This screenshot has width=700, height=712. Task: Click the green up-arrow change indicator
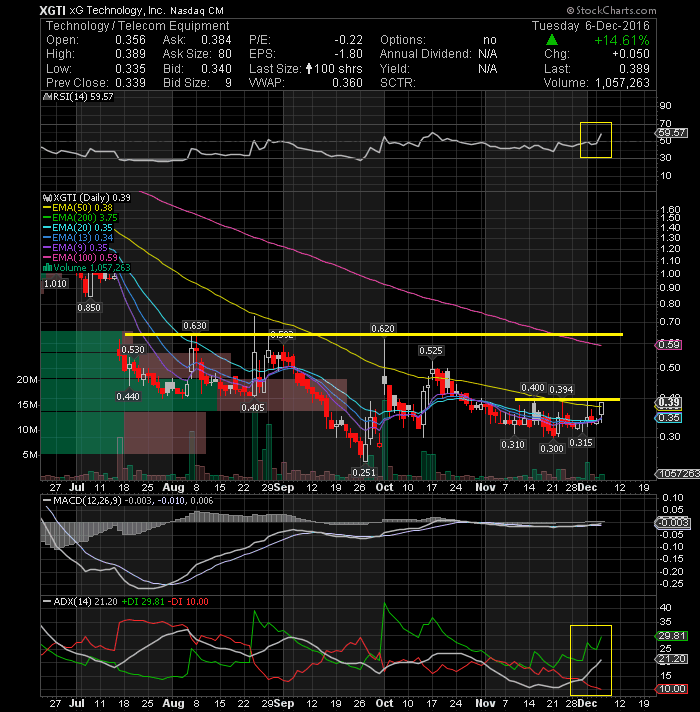pyautogui.click(x=552, y=40)
